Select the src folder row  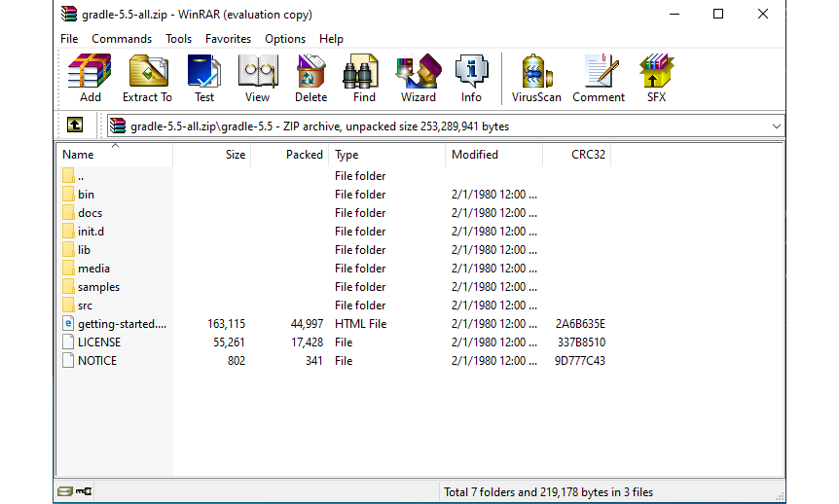point(334,305)
